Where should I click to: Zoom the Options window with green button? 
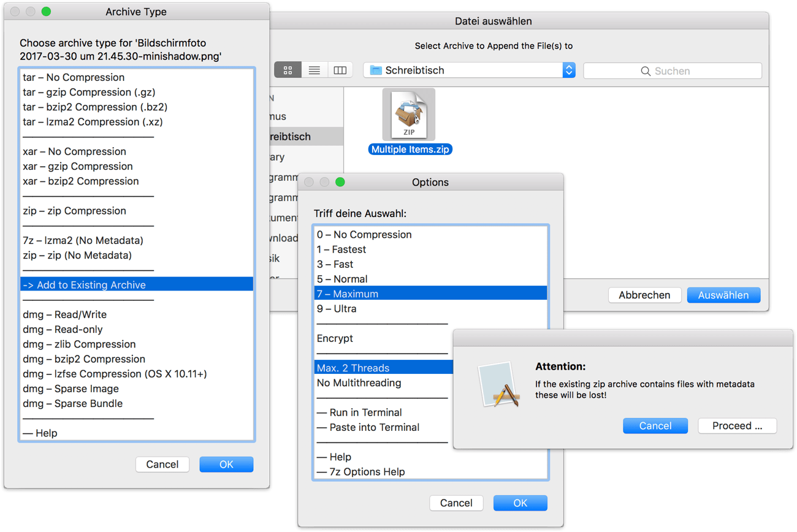pos(340,182)
